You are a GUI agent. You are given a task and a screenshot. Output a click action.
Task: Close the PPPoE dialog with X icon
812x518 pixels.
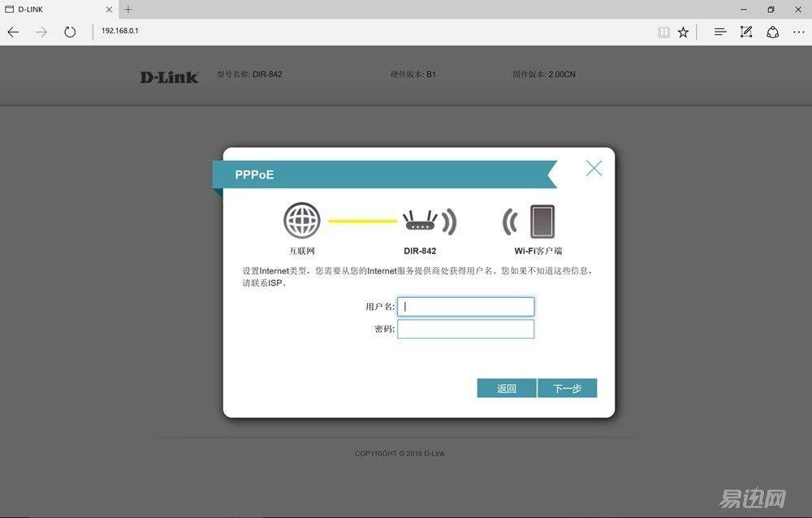pyautogui.click(x=594, y=168)
